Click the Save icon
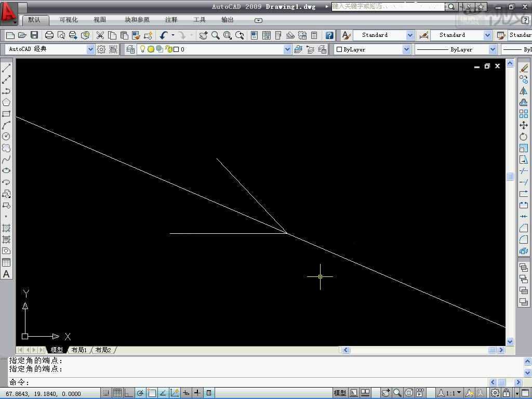 pos(34,35)
